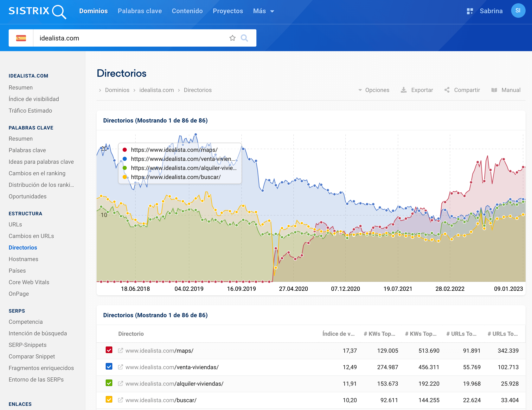Click the Compartir share icon
Viewport: 532px width, 410px height.
point(447,90)
